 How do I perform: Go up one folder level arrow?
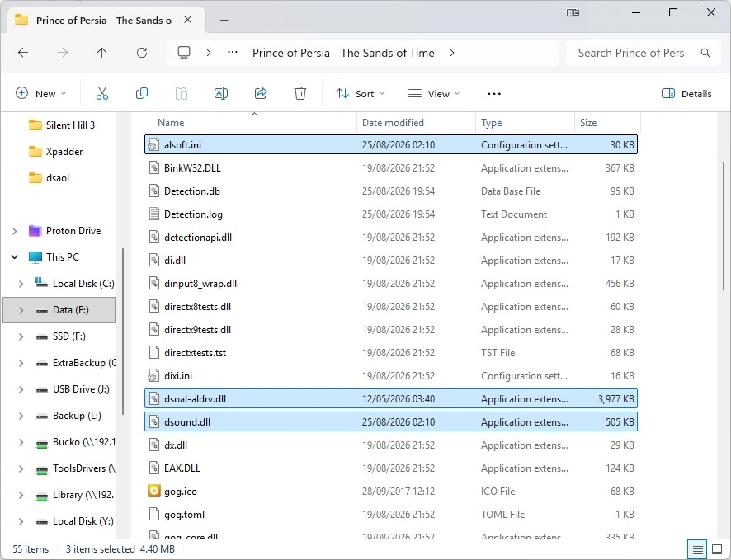[102, 53]
